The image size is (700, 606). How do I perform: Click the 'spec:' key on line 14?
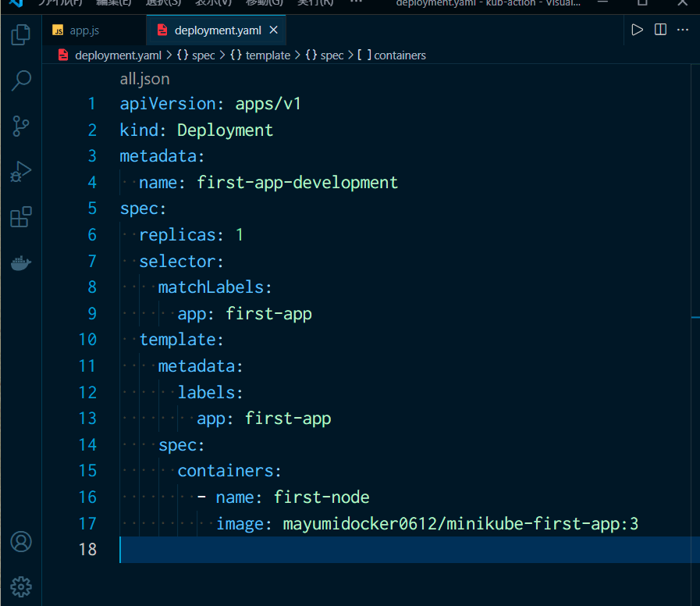pyautogui.click(x=181, y=445)
